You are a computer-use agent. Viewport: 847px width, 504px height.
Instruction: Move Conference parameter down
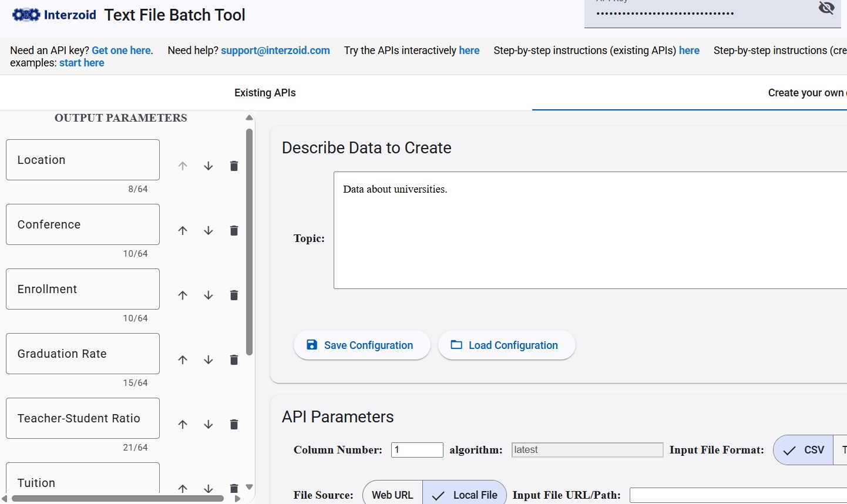pyautogui.click(x=209, y=231)
